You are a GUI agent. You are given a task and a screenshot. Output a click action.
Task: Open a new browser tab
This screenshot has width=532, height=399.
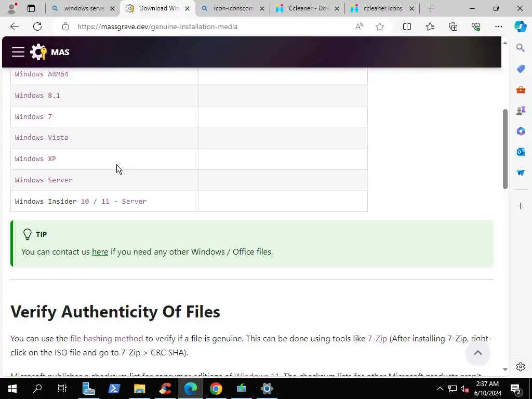point(431,8)
